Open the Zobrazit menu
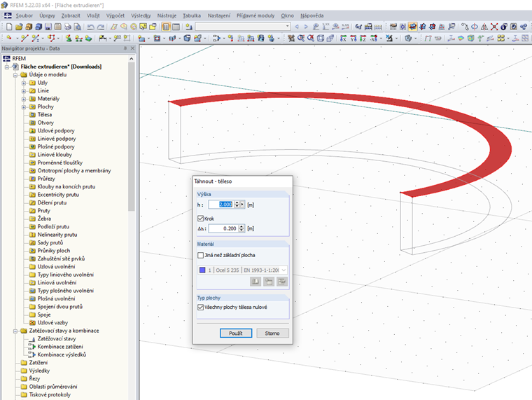 (71, 15)
